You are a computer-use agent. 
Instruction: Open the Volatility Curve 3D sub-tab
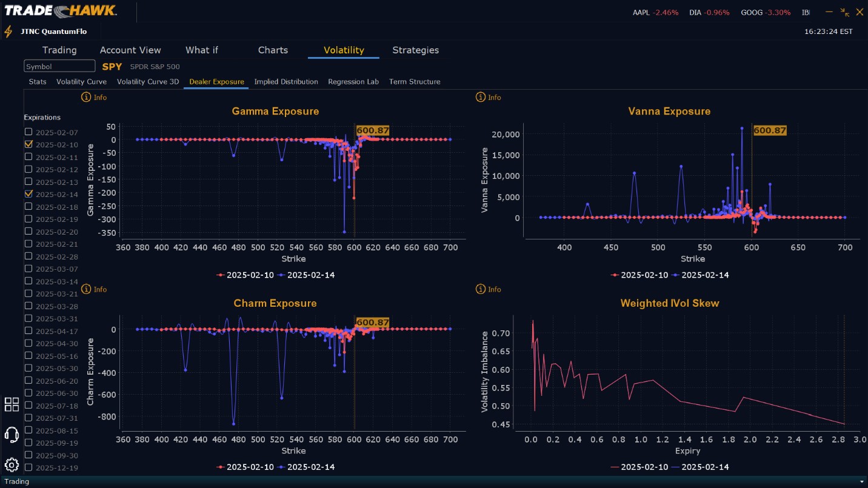[x=148, y=81]
